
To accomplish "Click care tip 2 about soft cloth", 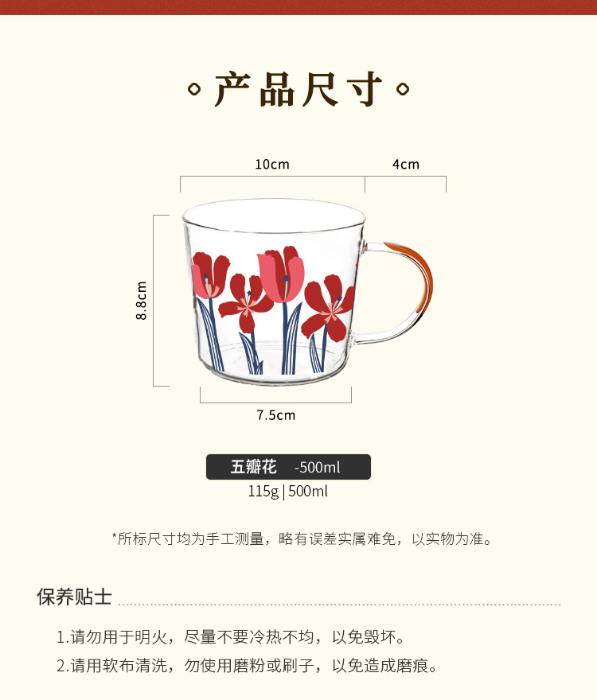I will point(246,666).
